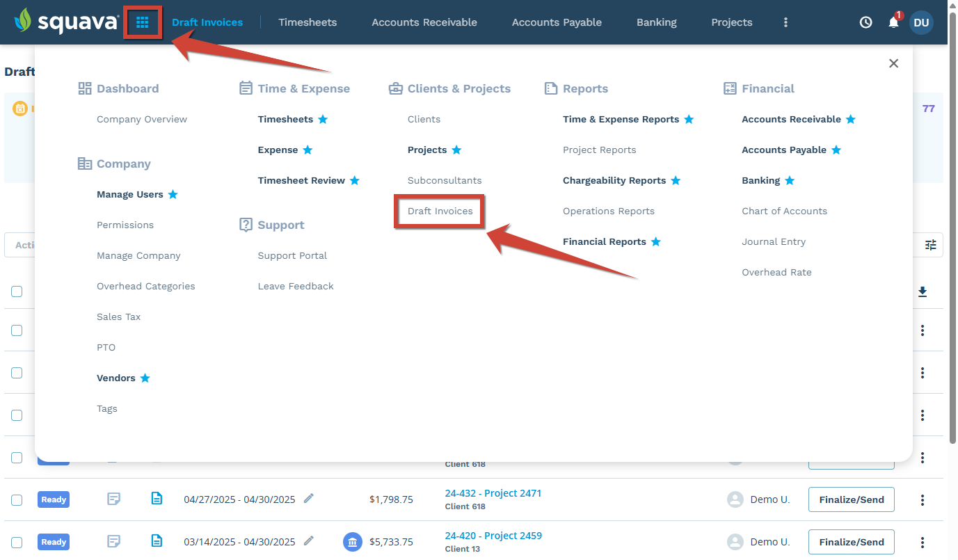Click bank icon beside $5,733.75

(x=353, y=542)
